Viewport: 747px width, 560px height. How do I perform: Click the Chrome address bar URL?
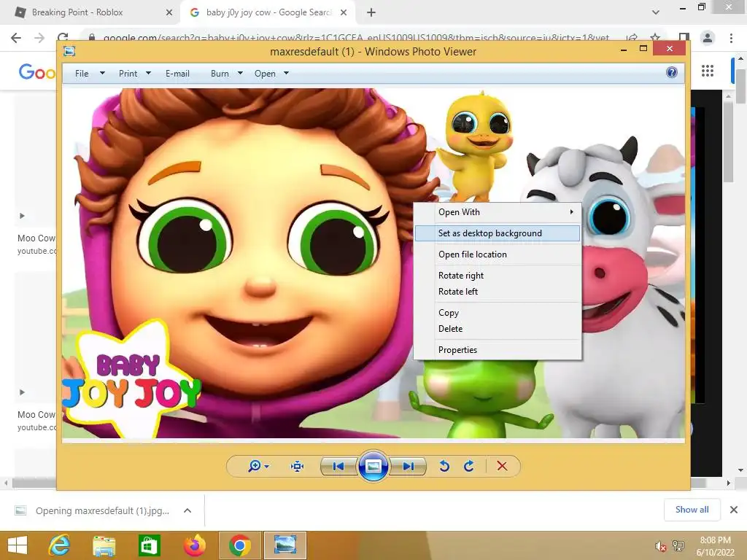coord(356,38)
